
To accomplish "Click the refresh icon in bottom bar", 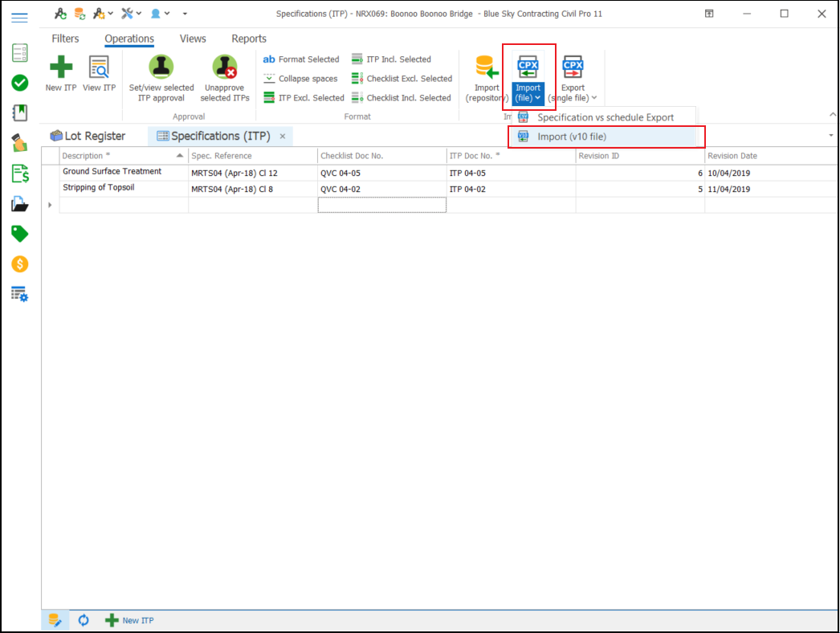I will (84, 620).
